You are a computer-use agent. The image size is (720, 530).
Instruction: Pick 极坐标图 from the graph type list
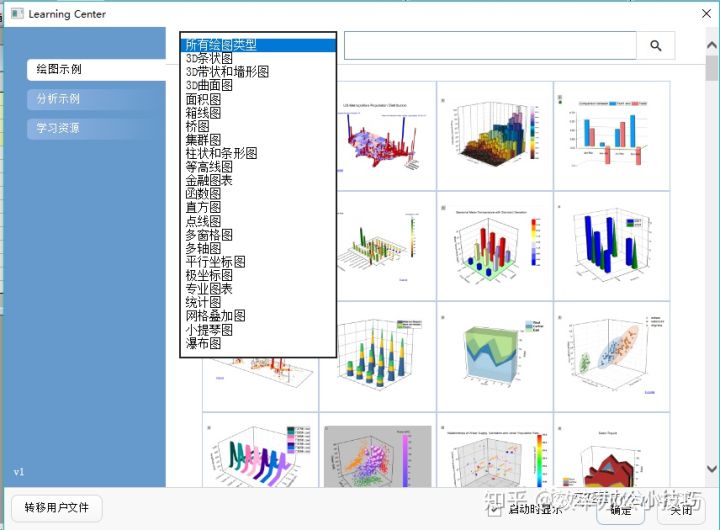[x=209, y=275]
